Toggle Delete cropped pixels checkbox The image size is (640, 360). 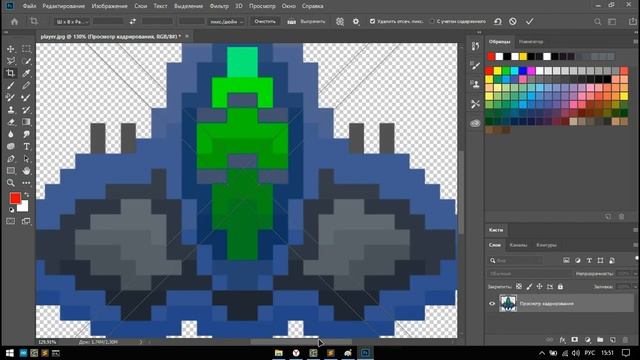pyautogui.click(x=372, y=21)
